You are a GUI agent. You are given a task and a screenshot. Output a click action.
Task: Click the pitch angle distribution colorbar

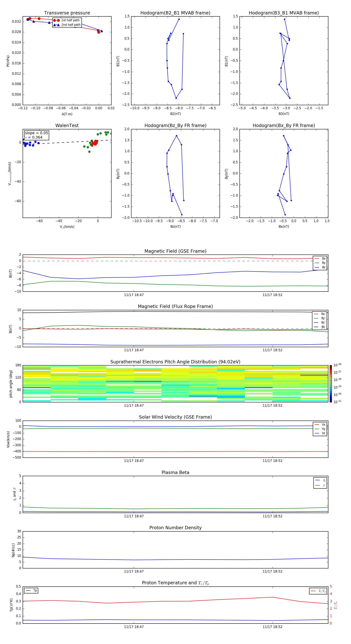331,384
